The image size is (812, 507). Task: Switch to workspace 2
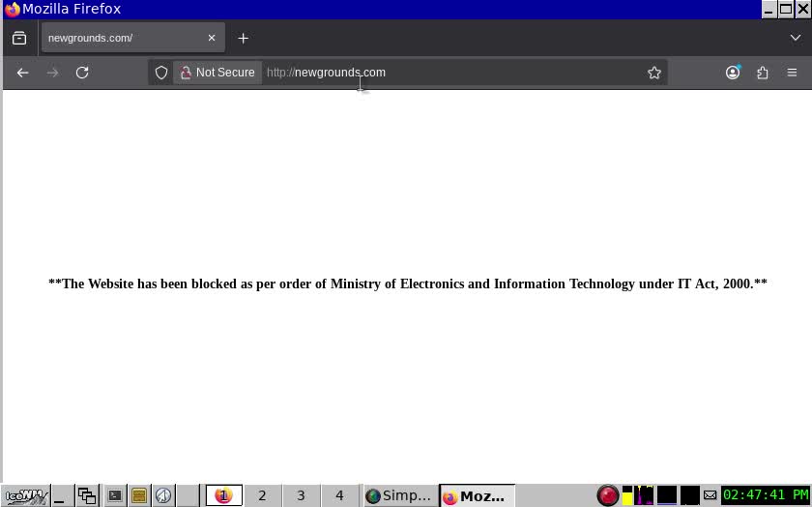(x=262, y=495)
